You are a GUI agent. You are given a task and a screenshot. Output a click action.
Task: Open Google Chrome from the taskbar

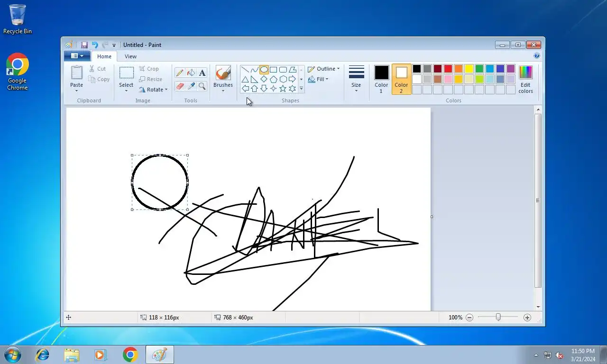point(130,355)
